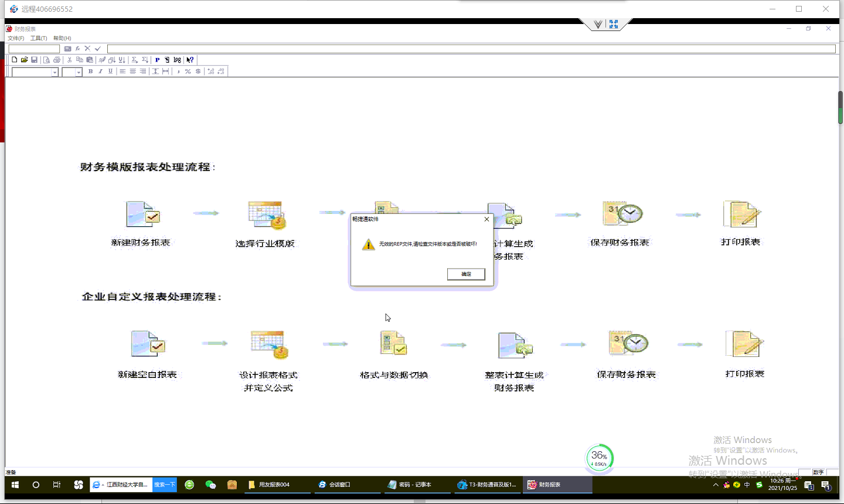Click the percent style icon
Screen dimensions: 844x504
pos(188,71)
